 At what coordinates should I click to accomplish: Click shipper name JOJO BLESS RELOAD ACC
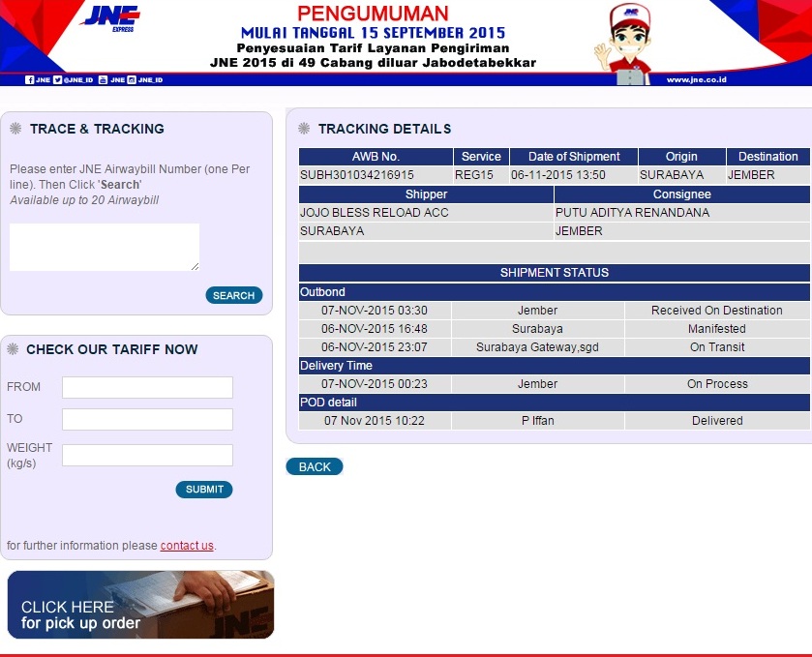coord(375,212)
